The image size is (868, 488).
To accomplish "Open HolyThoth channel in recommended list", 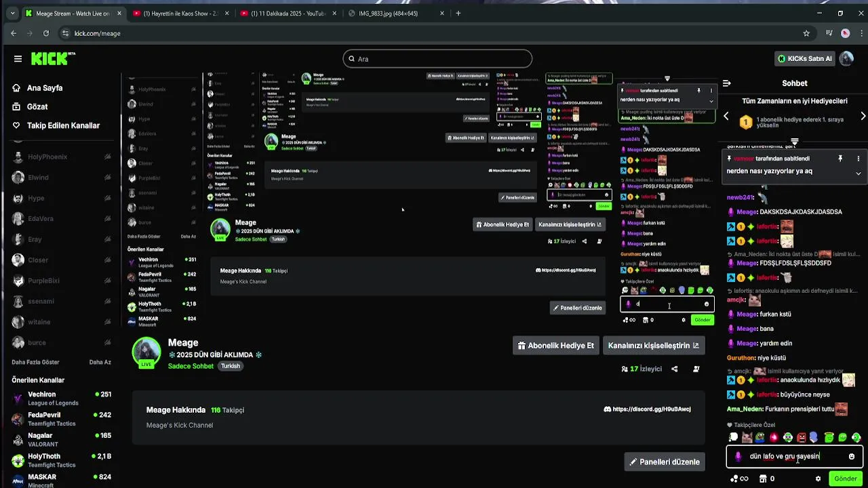I will 61,460.
